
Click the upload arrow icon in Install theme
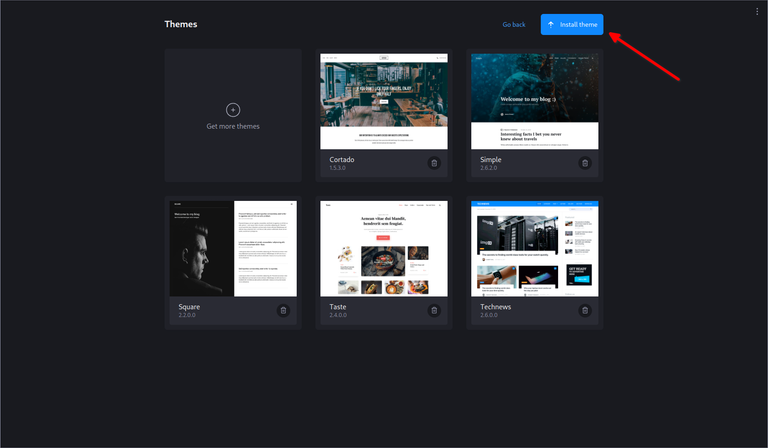tap(551, 25)
